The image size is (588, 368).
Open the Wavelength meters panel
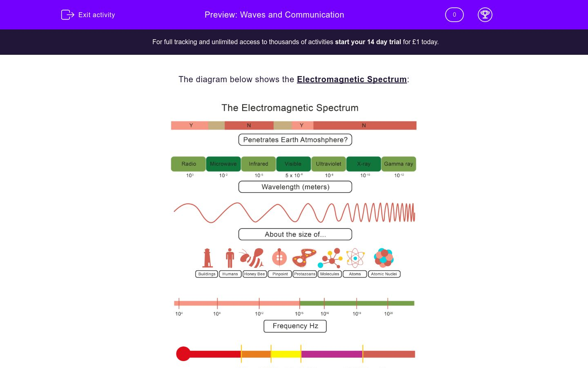[295, 187]
